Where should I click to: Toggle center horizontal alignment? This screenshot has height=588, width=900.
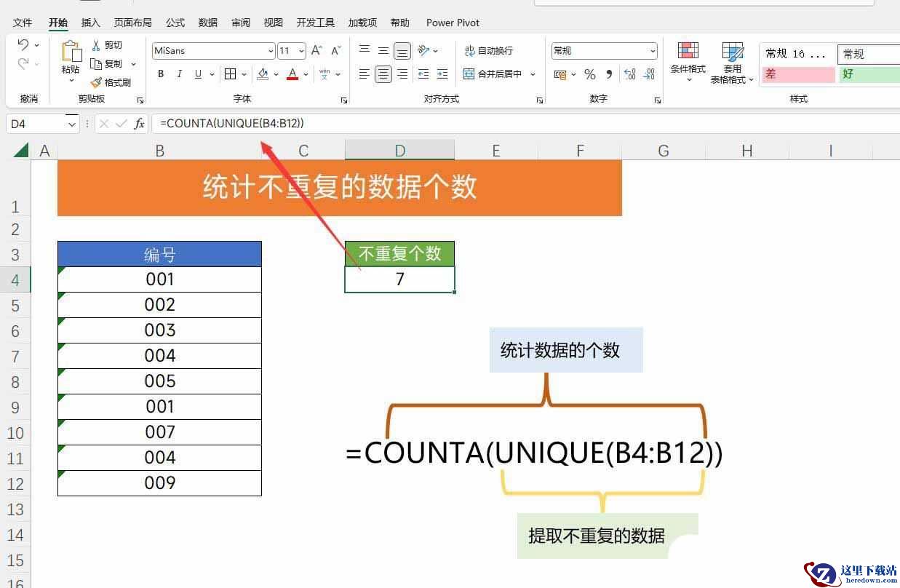point(383,74)
